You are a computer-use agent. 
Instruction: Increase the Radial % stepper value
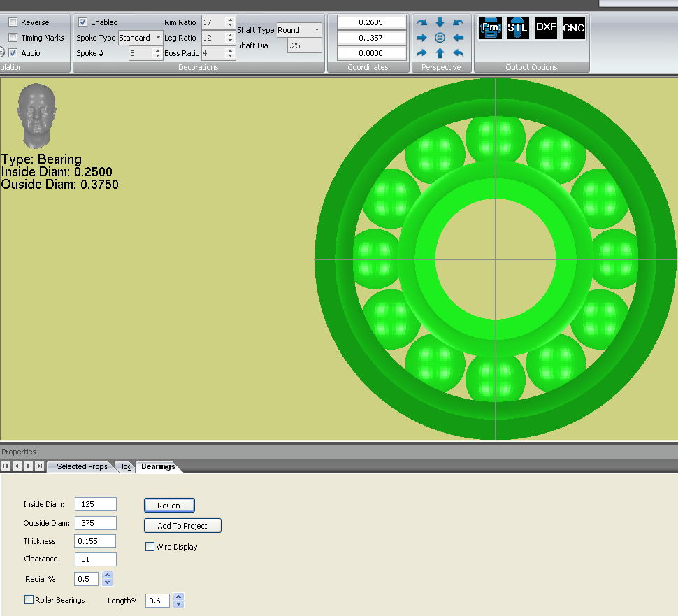click(x=107, y=575)
